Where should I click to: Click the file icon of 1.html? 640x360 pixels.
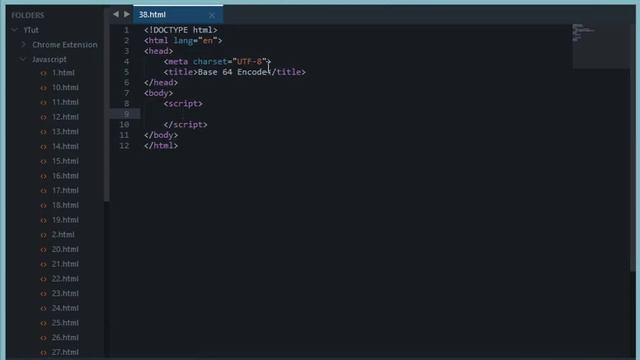[x=44, y=73]
